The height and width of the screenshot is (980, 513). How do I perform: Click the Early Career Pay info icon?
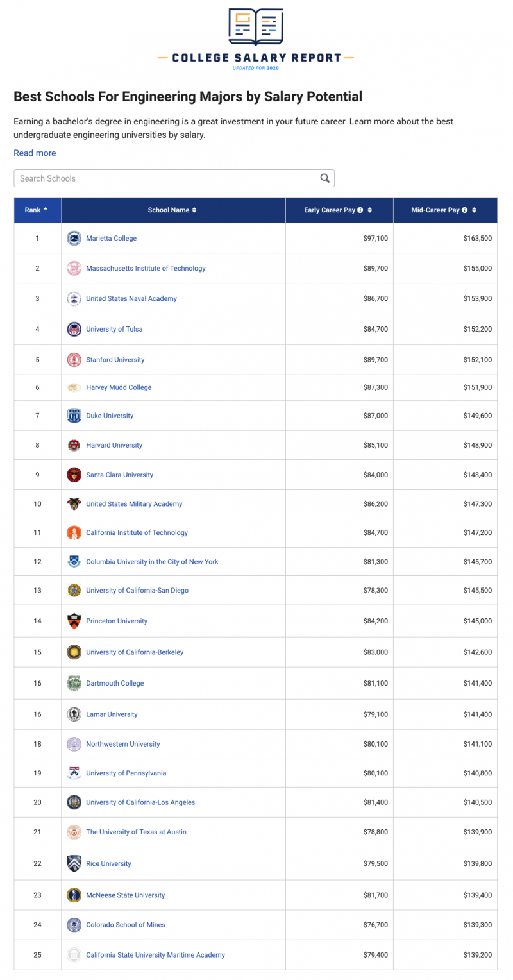click(360, 210)
